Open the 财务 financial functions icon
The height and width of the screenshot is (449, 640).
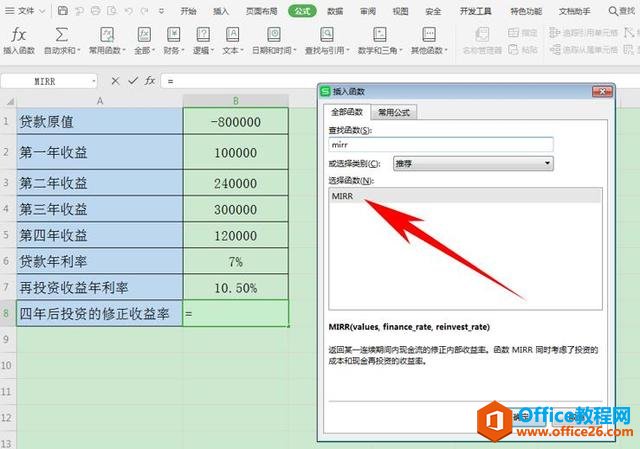pos(174,35)
